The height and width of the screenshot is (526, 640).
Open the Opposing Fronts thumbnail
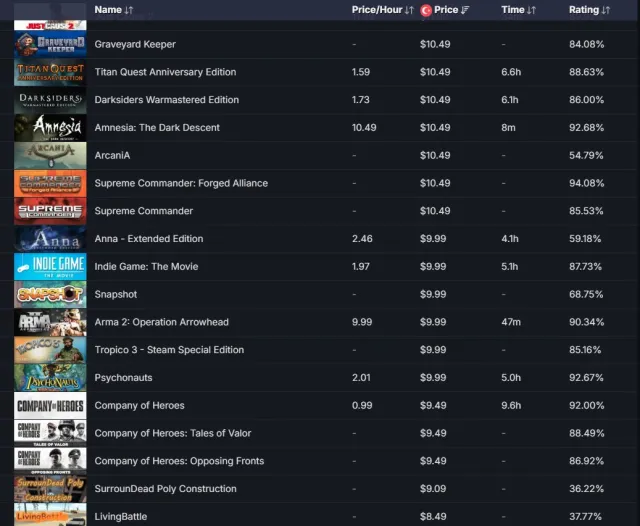click(x=50, y=461)
